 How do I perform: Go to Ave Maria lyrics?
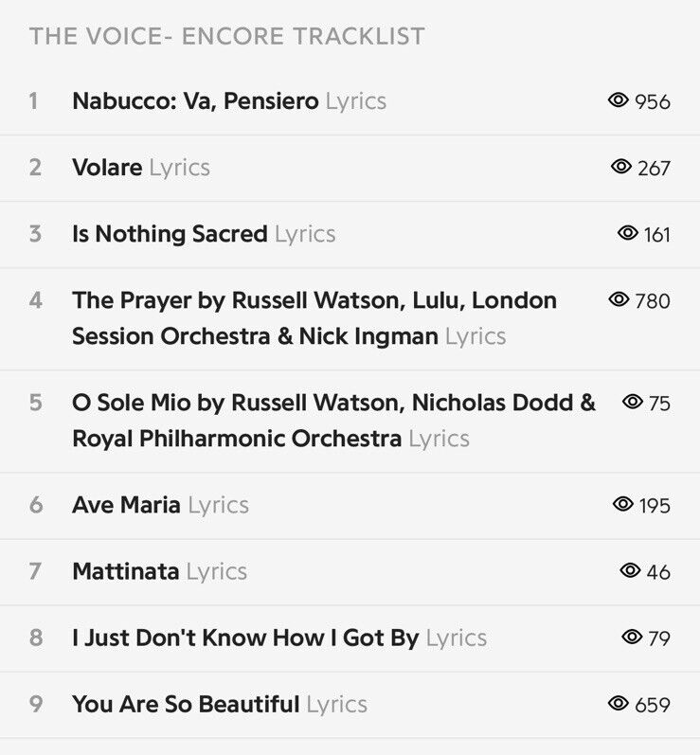(160, 505)
